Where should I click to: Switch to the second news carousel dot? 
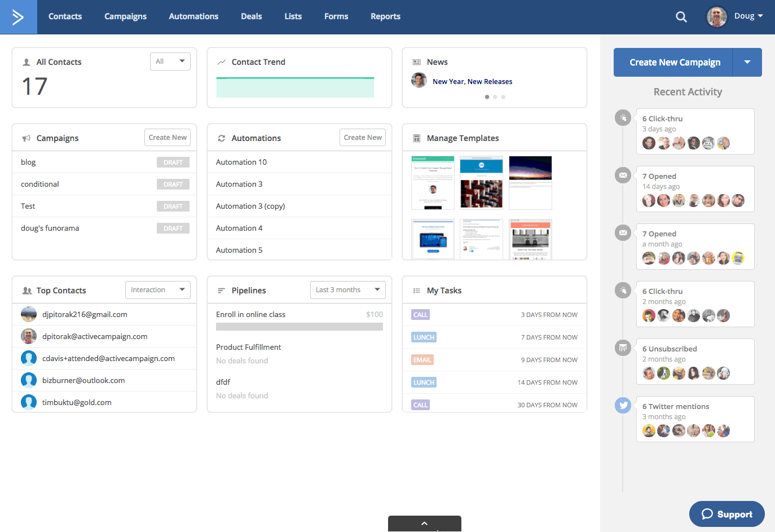(x=495, y=97)
